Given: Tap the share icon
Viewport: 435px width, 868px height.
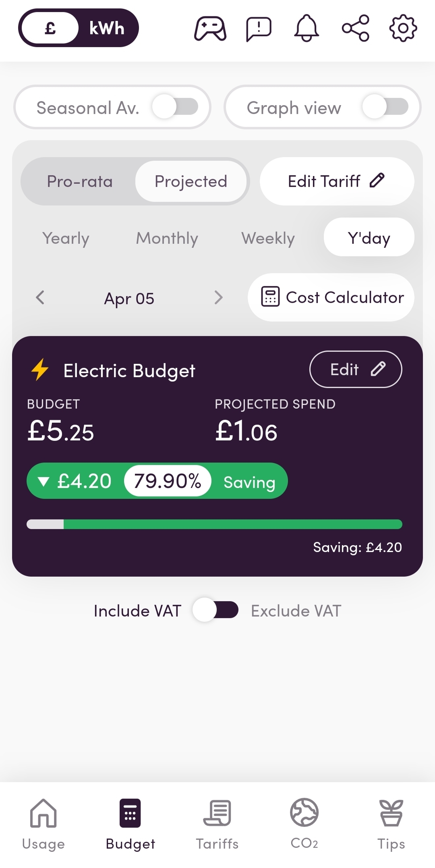Looking at the screenshot, I should 355,28.
